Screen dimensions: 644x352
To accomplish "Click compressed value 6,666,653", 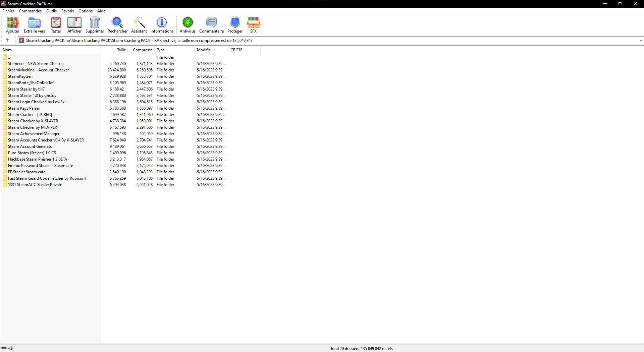I will click(x=145, y=146).
